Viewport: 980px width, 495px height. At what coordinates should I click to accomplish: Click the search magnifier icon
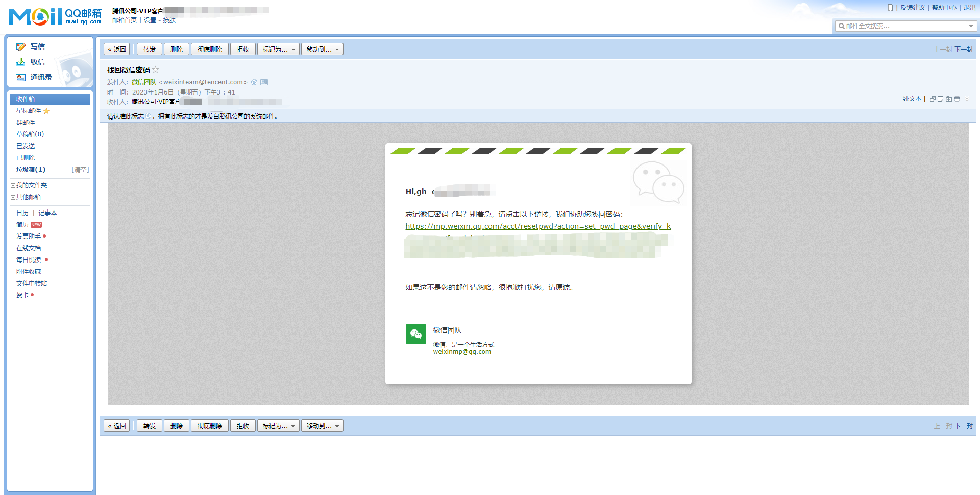coord(841,26)
